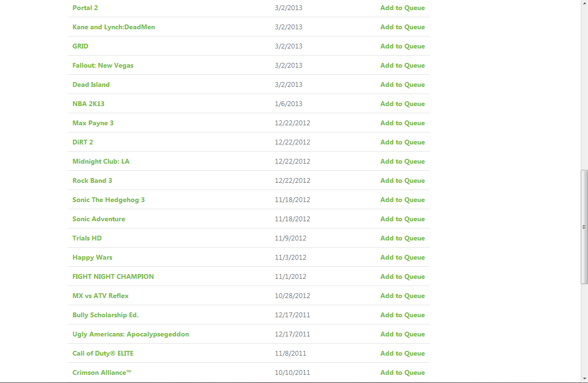Click the 11/3/2012 date for Happy Wars
Image resolution: width=588 pixels, height=383 pixels.
pyautogui.click(x=291, y=257)
